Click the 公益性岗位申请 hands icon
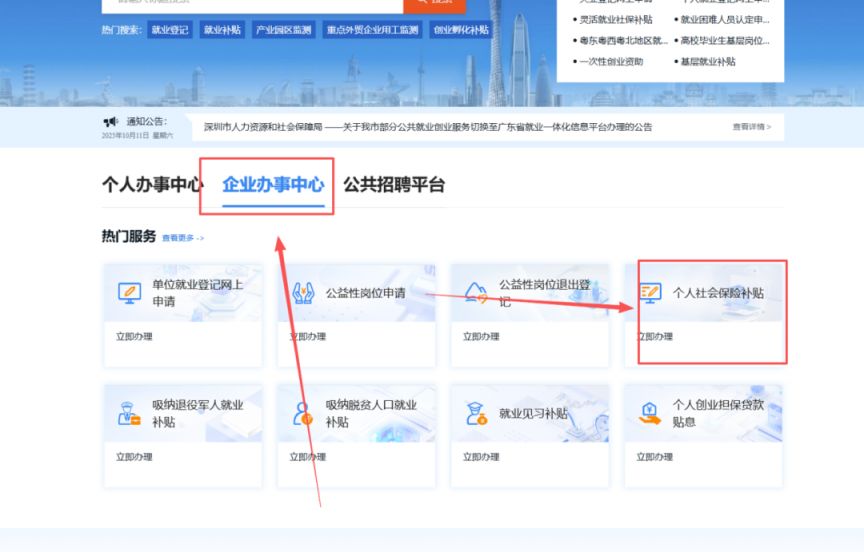 point(303,293)
